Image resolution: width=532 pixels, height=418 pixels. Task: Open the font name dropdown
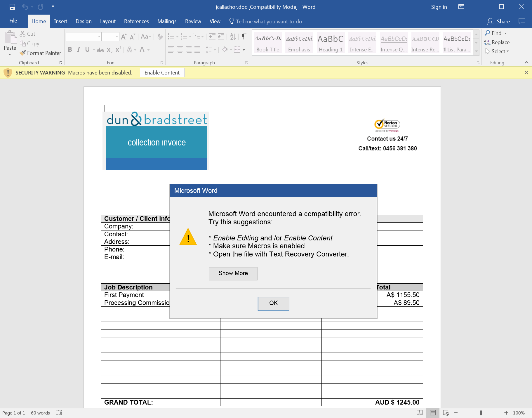(x=99, y=37)
